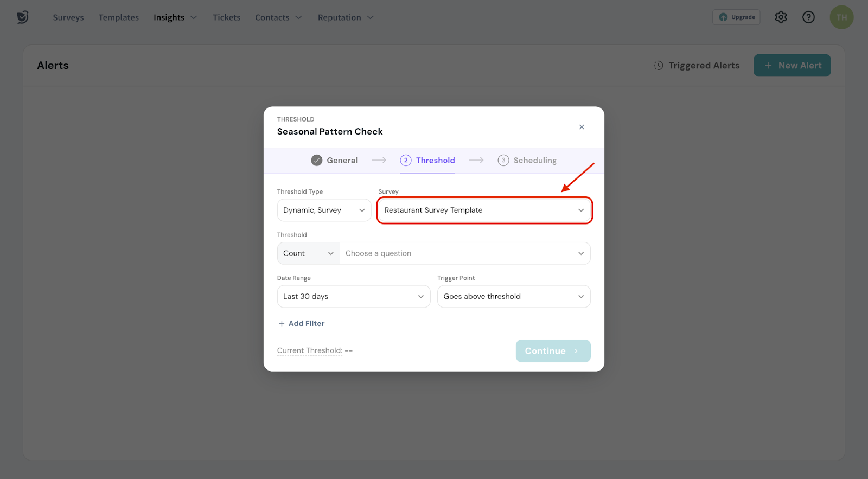Expand the Last 30 days date range
The height and width of the screenshot is (479, 868).
pyautogui.click(x=353, y=297)
